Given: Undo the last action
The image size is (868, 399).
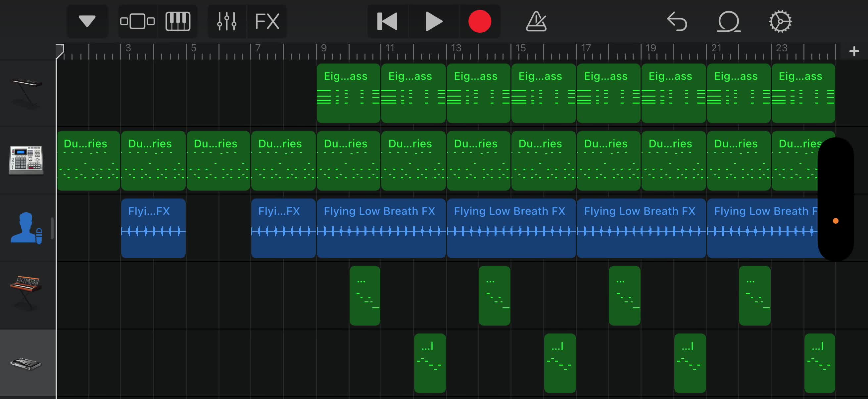Looking at the screenshot, I should 677,21.
